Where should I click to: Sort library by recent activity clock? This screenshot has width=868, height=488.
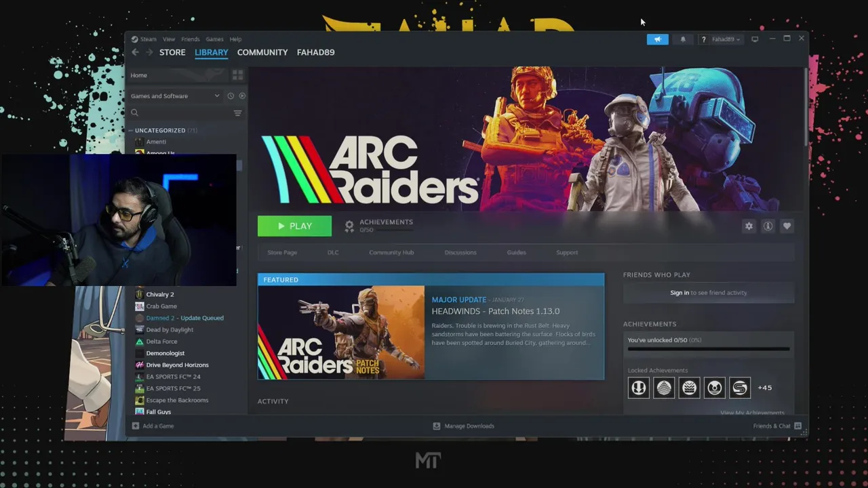[x=231, y=96]
